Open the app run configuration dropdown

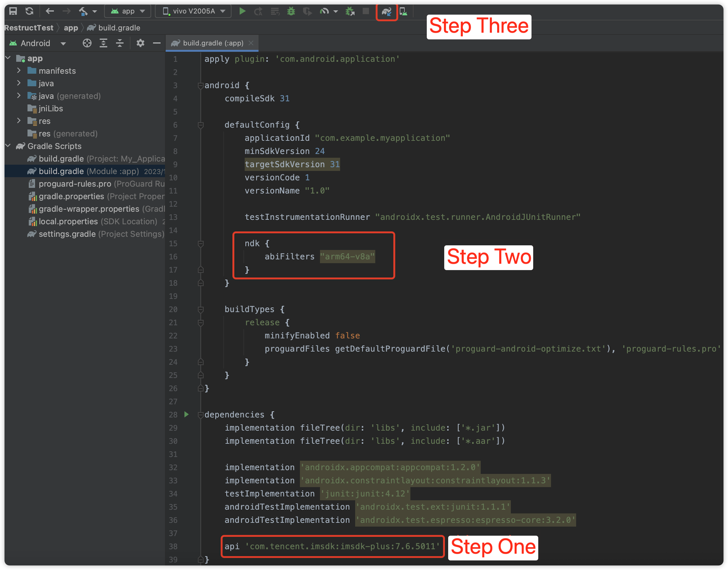point(128,11)
